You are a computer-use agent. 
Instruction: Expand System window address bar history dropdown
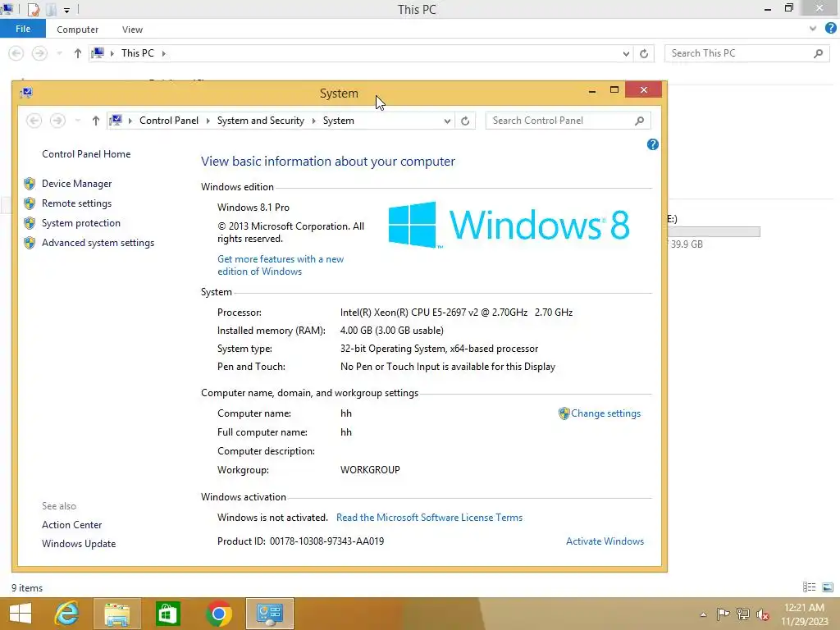click(x=447, y=121)
